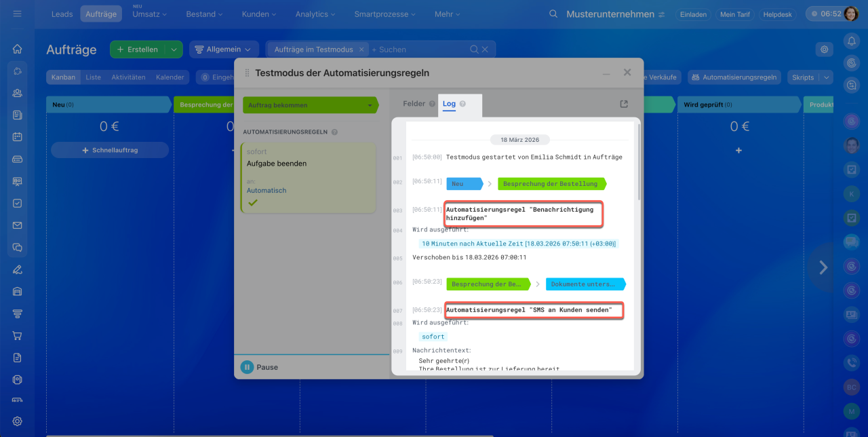This screenshot has width=868, height=437.
Task: Expand the Analytics menu
Action: 315,14
